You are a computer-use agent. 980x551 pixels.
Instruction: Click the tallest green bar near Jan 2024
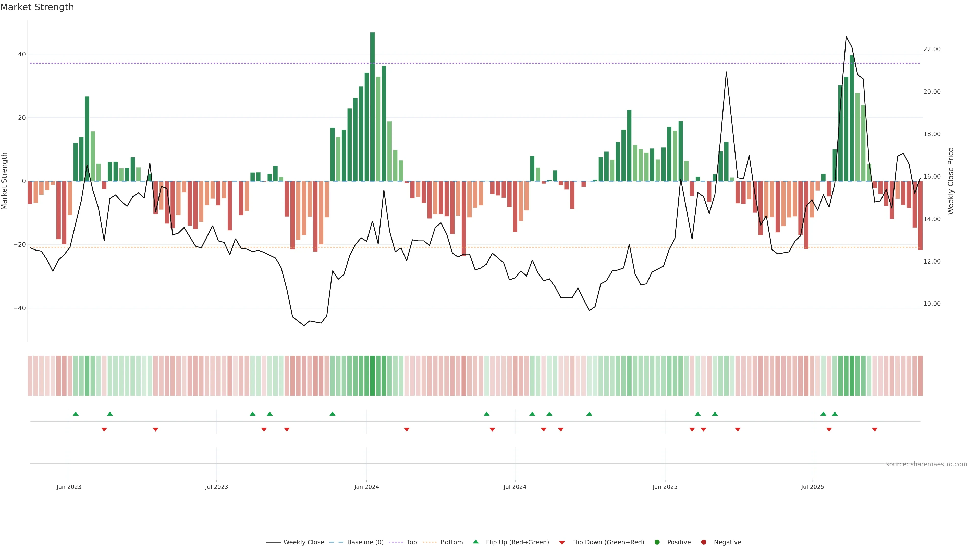(372, 106)
